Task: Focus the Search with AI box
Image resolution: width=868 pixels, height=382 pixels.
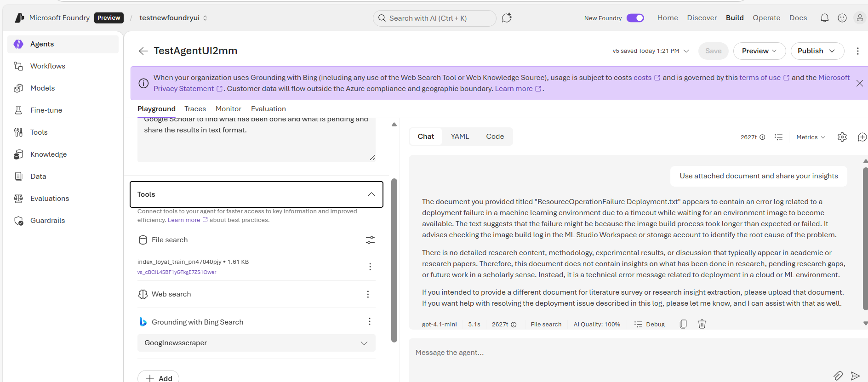Action: (x=434, y=18)
